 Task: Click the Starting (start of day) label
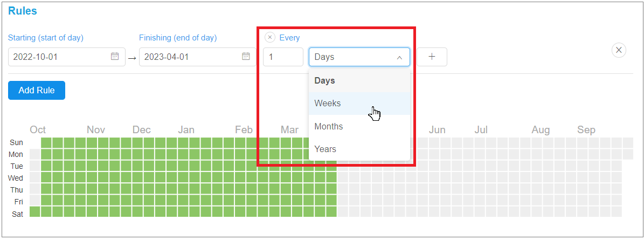coord(46,38)
